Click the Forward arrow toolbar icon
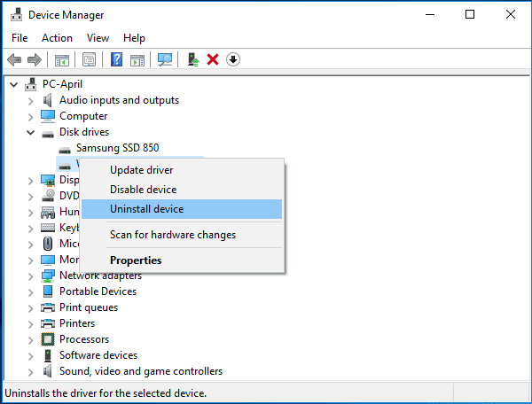Viewport: 532px width, 404px height. click(35, 60)
